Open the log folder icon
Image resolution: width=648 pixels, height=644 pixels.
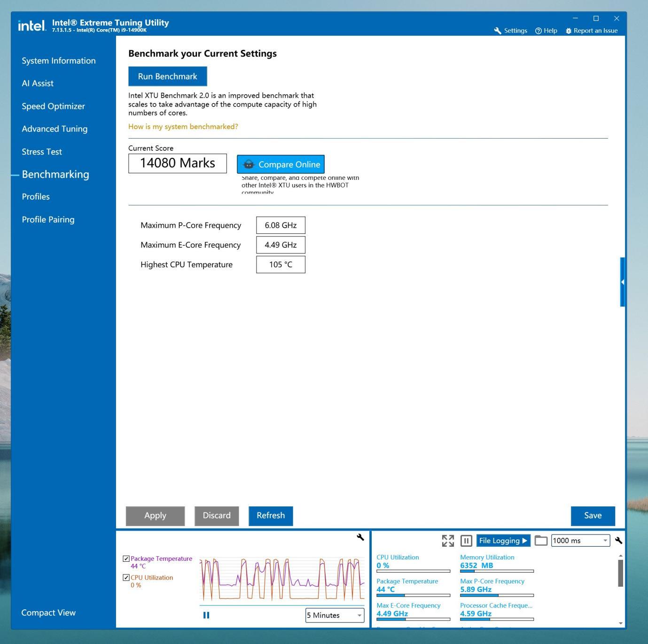pyautogui.click(x=541, y=541)
